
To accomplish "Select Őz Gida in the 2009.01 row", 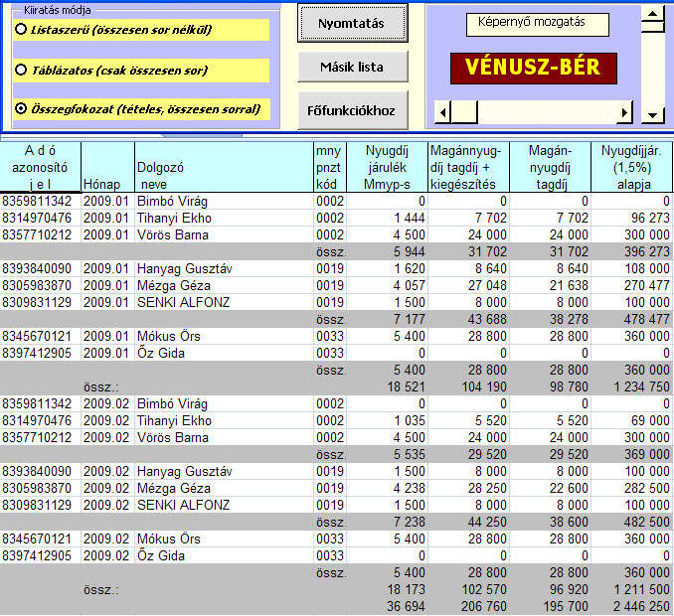I will [x=161, y=353].
